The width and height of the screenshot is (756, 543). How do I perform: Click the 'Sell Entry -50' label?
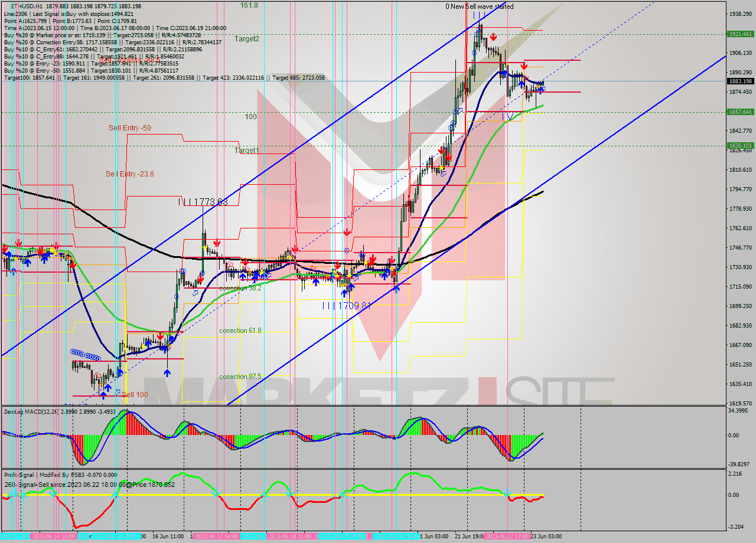(x=129, y=128)
